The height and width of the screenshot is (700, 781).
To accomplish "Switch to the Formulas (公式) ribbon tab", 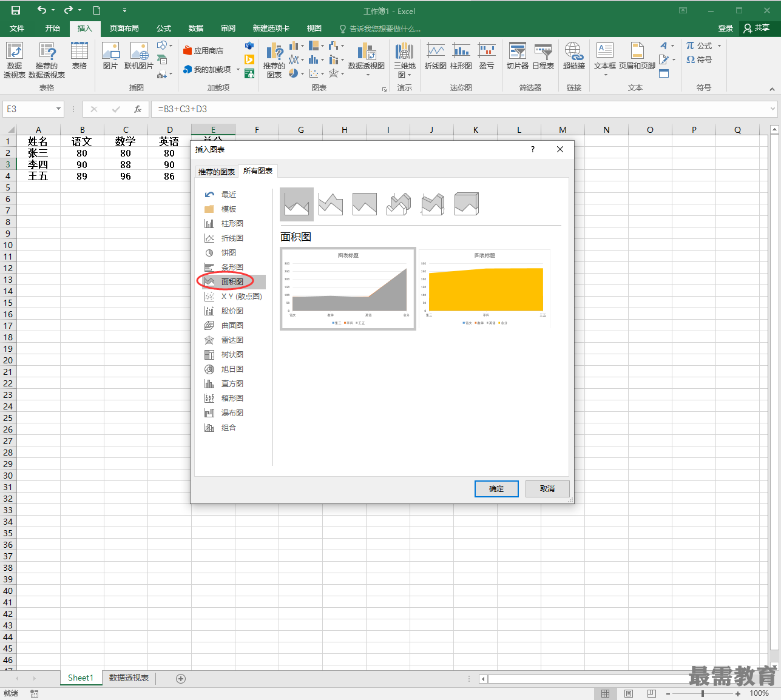I will pos(164,29).
